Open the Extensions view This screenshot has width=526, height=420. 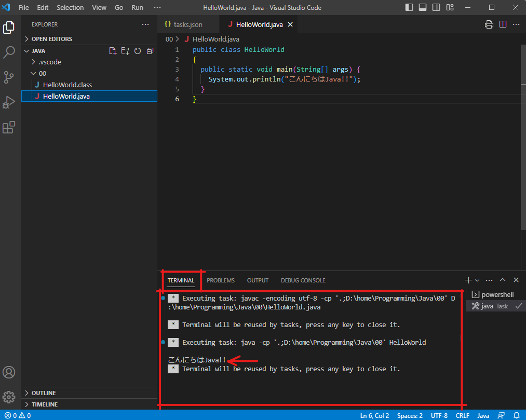[9, 127]
